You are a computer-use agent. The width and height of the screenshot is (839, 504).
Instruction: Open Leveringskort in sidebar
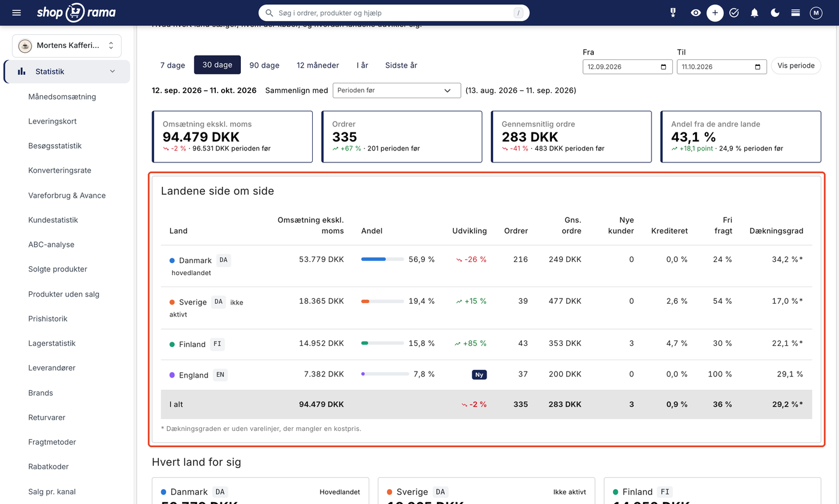tap(53, 121)
